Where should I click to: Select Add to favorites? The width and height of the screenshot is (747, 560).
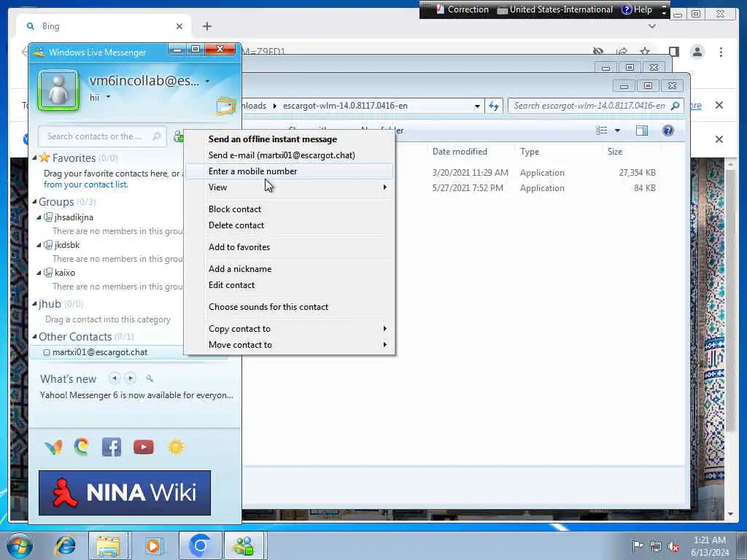pos(289,247)
